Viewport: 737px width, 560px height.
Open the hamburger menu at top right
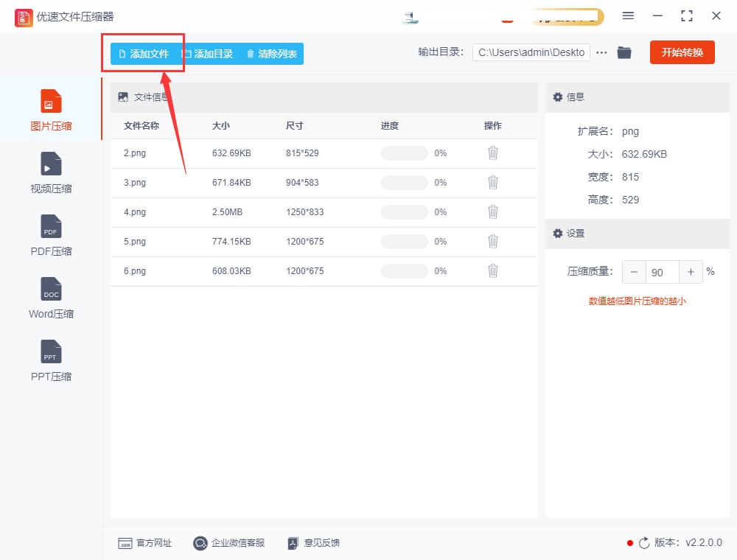coord(629,15)
